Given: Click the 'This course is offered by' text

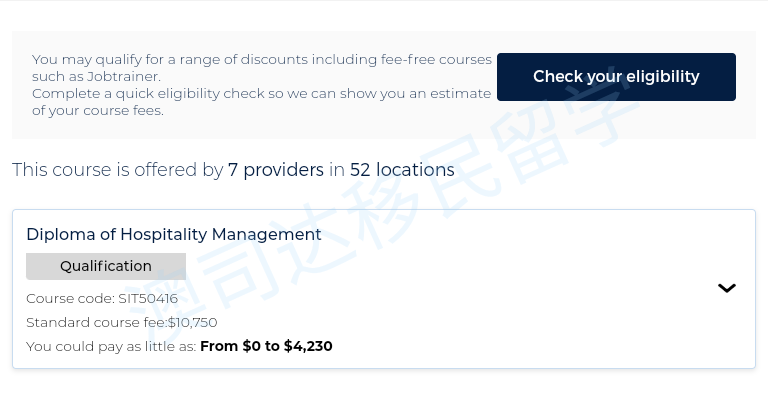Looking at the screenshot, I should 117,170.
